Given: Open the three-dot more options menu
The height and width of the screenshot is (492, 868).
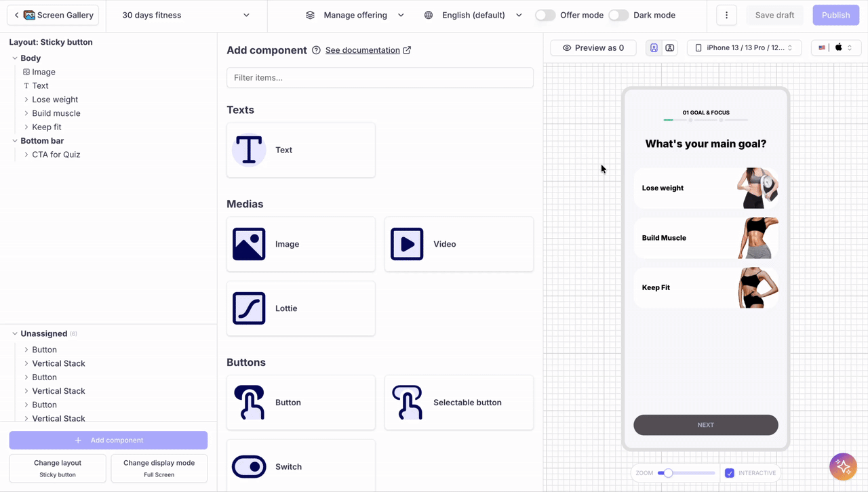Looking at the screenshot, I should coord(726,15).
